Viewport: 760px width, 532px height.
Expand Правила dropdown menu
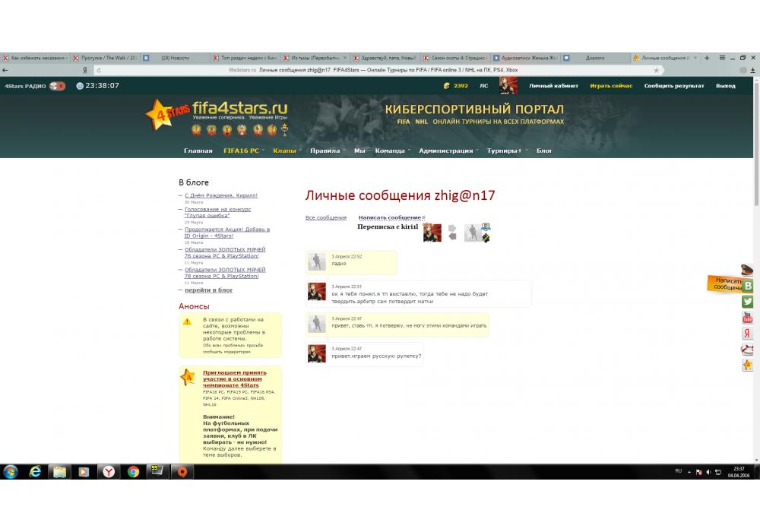(x=328, y=150)
